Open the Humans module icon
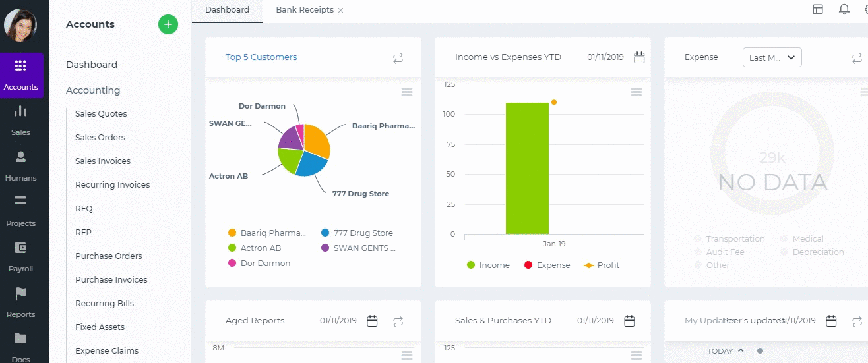868x363 pixels. click(x=20, y=164)
